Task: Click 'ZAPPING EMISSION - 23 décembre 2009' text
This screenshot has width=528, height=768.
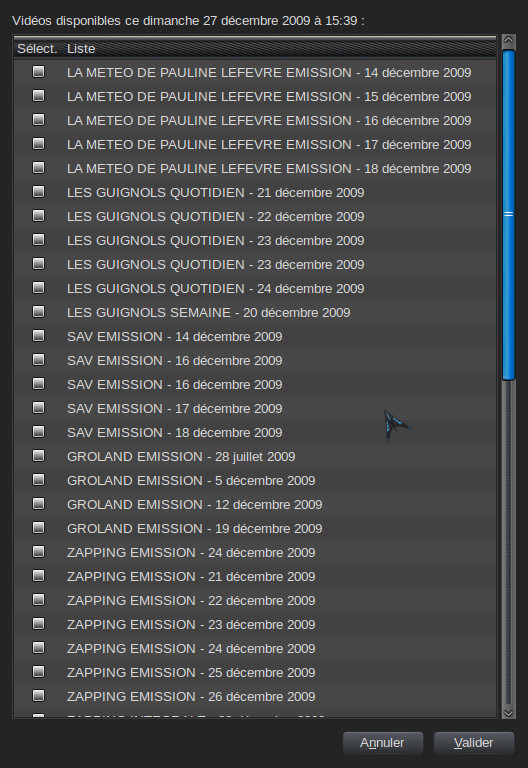Action: tap(191, 624)
